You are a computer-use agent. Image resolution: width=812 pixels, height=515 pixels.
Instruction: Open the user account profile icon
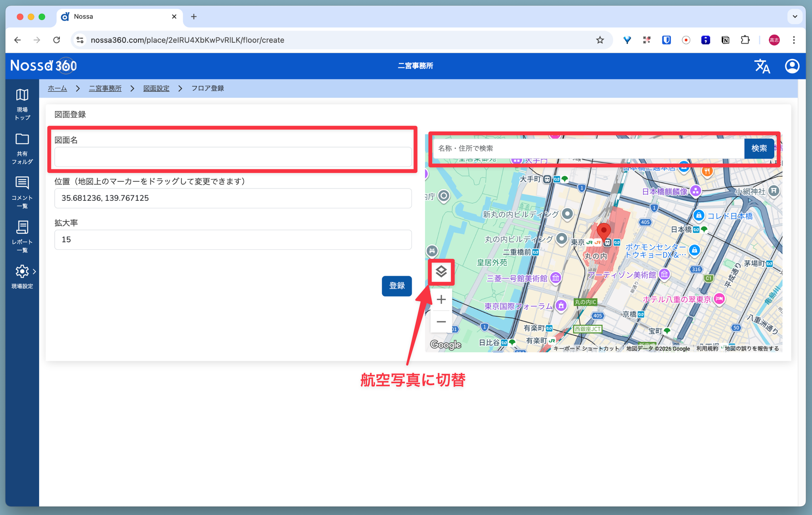[x=792, y=66]
